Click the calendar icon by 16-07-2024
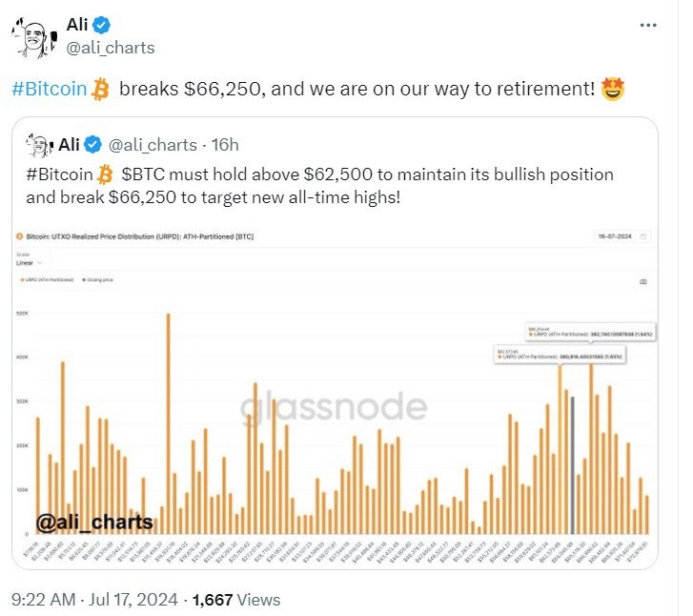The image size is (693, 616). click(643, 235)
